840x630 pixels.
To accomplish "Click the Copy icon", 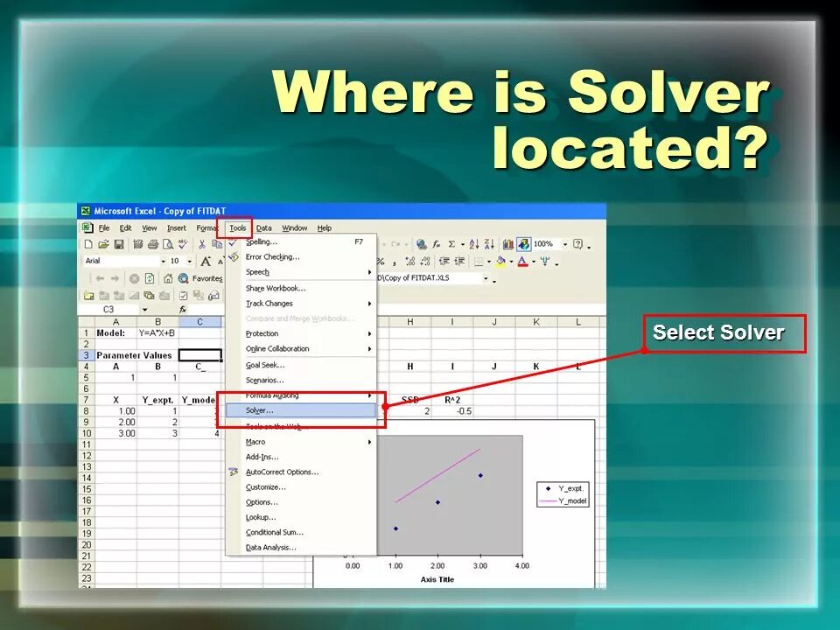I will click(x=217, y=244).
